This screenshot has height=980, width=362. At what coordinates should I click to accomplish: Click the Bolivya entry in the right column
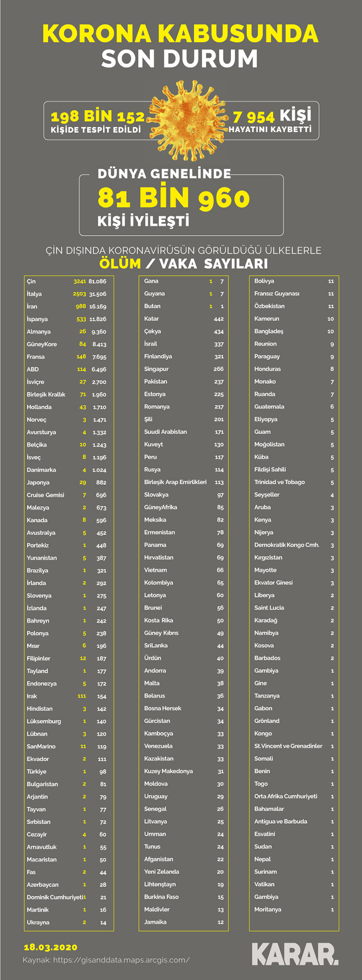264,281
